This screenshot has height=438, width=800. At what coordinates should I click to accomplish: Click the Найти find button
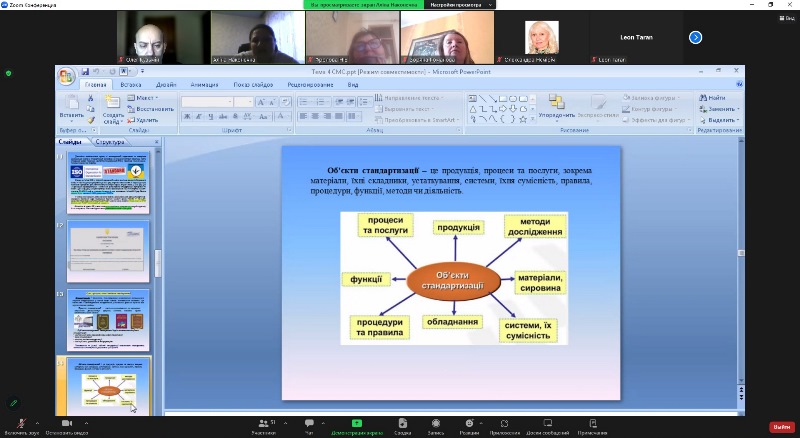(x=713, y=98)
